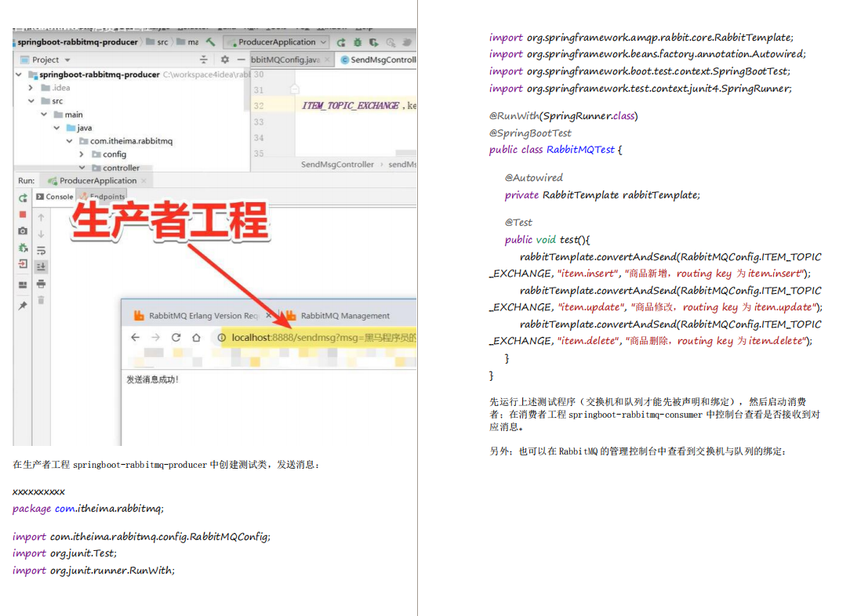Click the bug Attach Debugger icon in Run panel
The height and width of the screenshot is (616, 850).
tap(23, 248)
